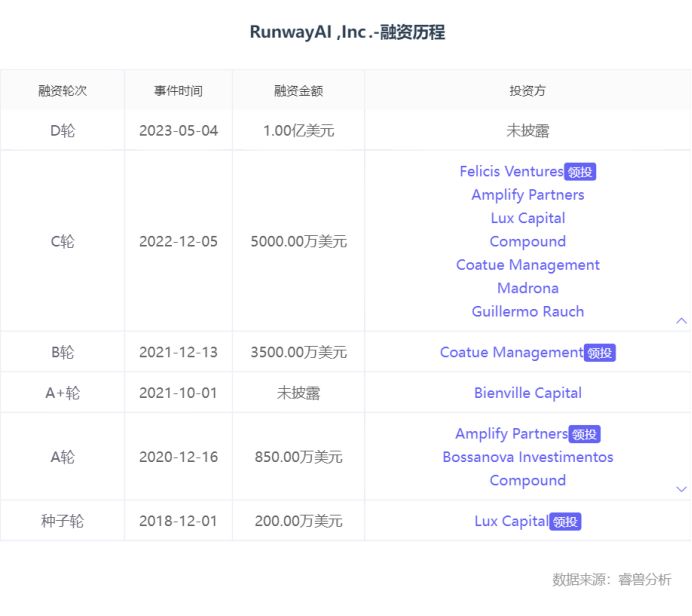This screenshot has width=692, height=616.
Task: Open Felicis Ventures investor link
Action: (x=511, y=171)
